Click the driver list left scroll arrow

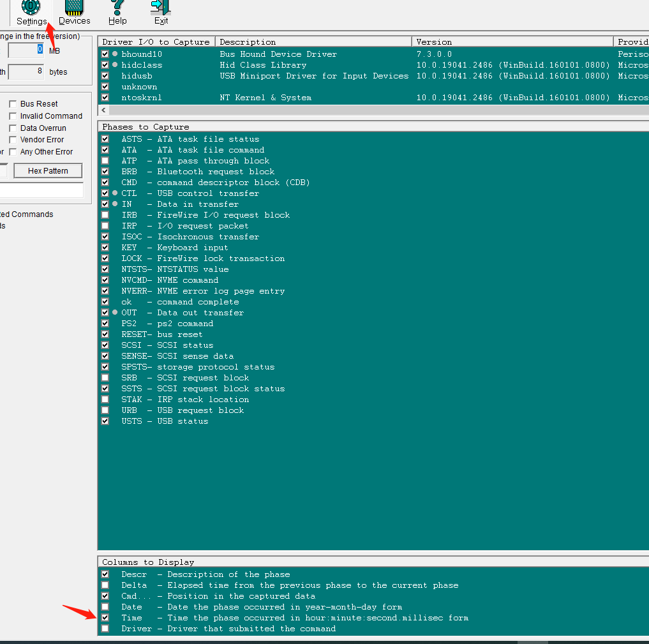(103, 110)
